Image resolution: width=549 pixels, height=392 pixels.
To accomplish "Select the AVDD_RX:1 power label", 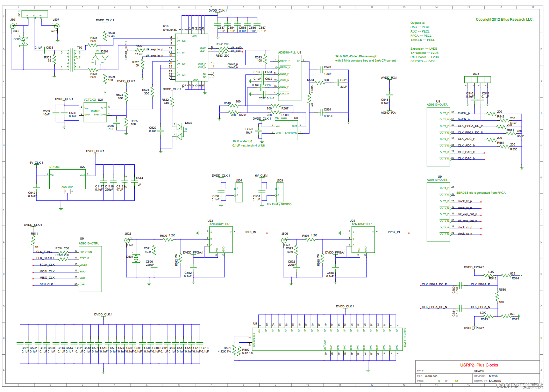I will click(389, 78).
